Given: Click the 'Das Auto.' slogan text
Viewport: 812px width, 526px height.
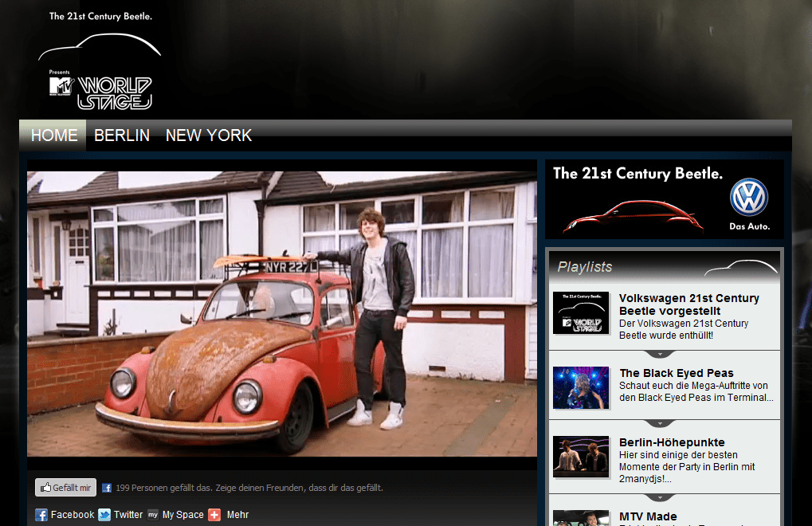Looking at the screenshot, I should pos(749,226).
